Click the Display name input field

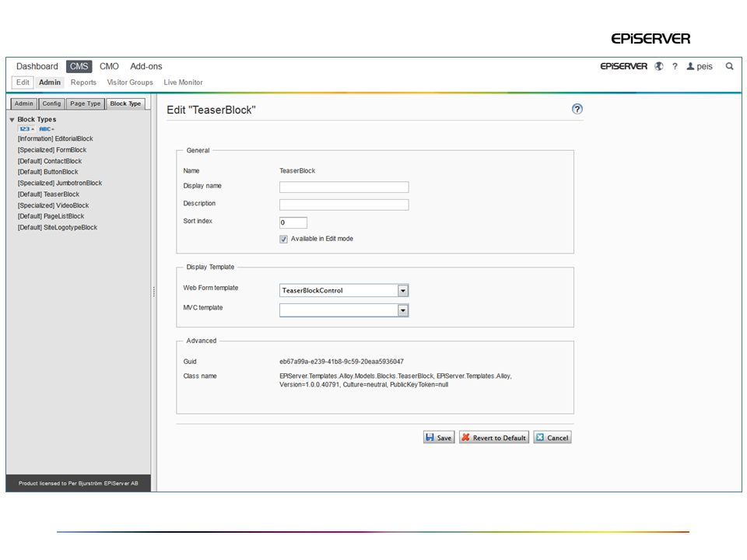point(344,187)
